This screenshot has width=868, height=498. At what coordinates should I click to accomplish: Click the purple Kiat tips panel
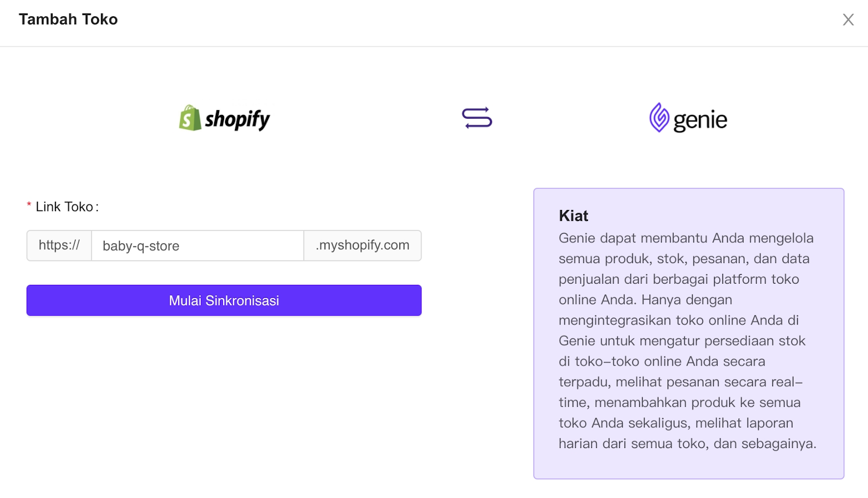click(x=689, y=334)
